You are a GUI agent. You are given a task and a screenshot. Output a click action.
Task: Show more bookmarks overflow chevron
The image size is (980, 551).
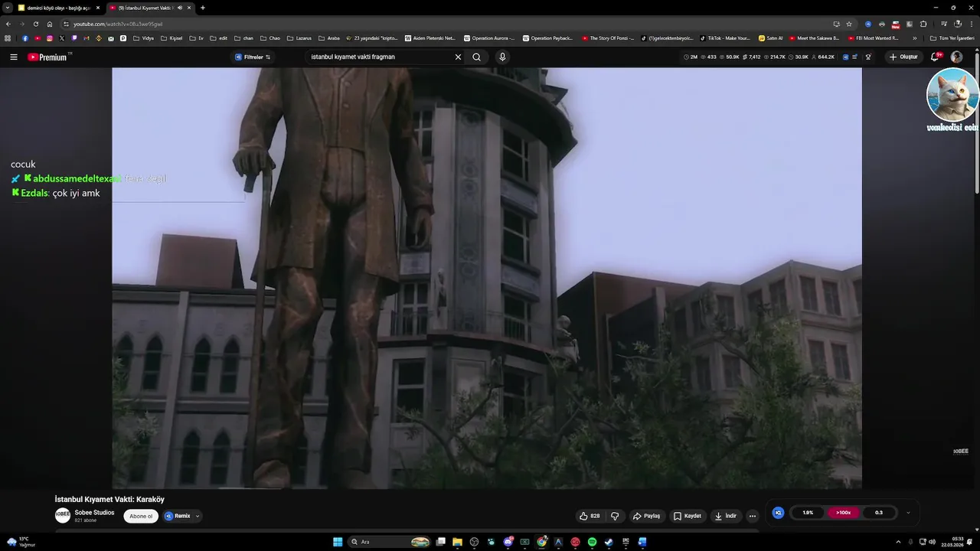pyautogui.click(x=915, y=38)
